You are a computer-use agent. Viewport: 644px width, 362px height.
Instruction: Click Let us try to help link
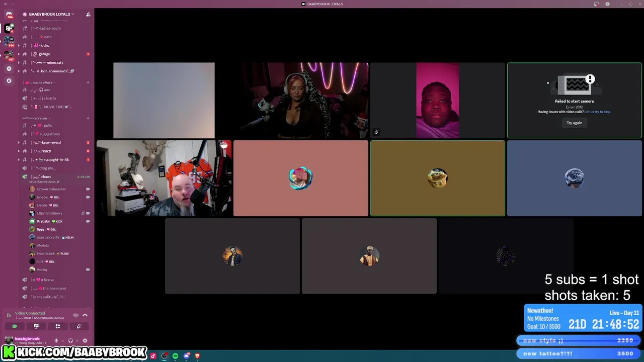tap(598, 112)
